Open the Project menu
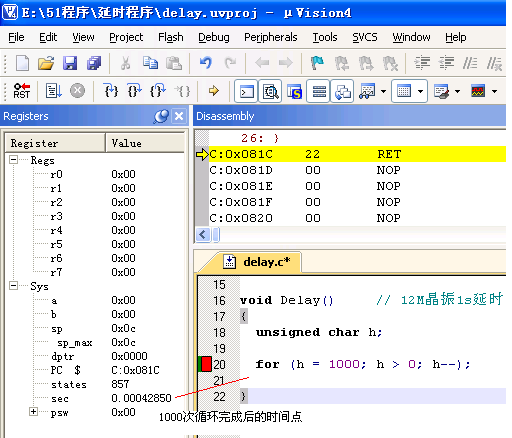 point(126,37)
